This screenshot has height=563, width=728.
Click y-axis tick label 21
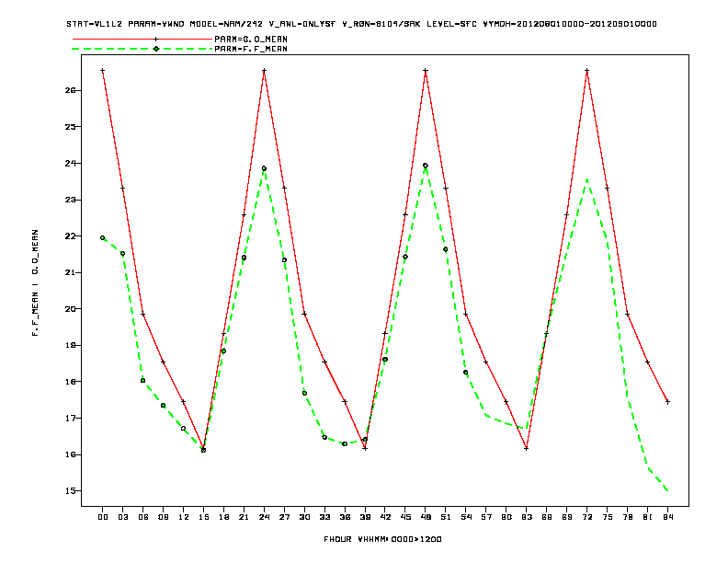[71, 272]
